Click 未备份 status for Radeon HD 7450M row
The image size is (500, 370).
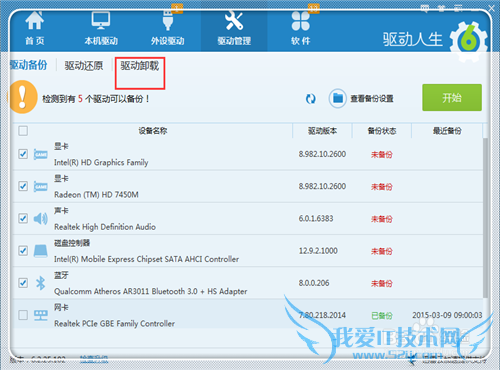(x=382, y=187)
